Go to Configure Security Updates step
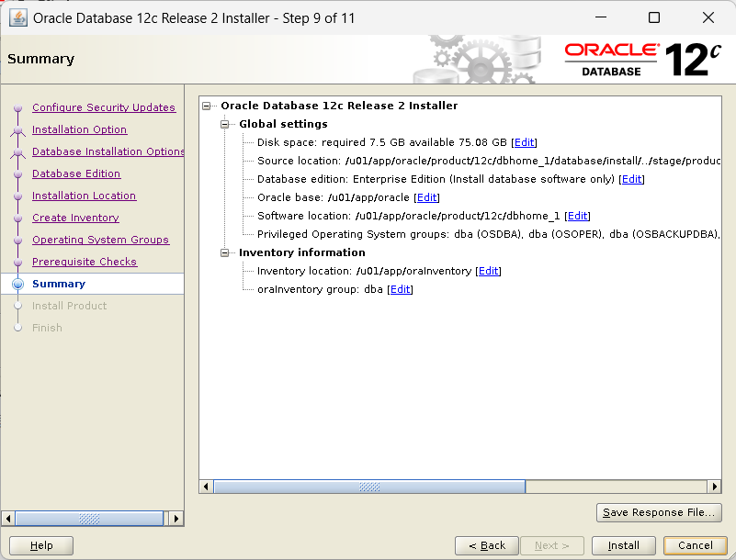 (104, 107)
